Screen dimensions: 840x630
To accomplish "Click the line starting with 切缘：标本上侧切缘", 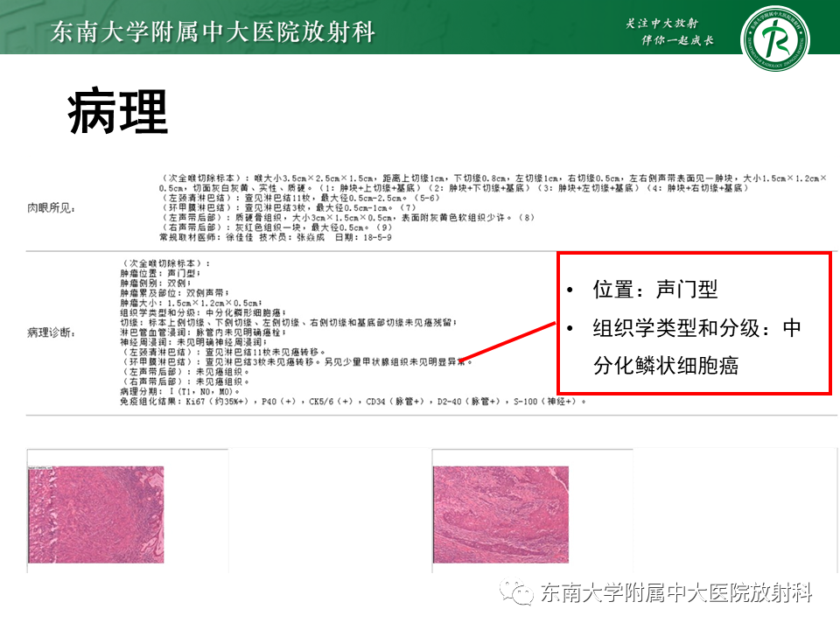I will click(288, 323).
